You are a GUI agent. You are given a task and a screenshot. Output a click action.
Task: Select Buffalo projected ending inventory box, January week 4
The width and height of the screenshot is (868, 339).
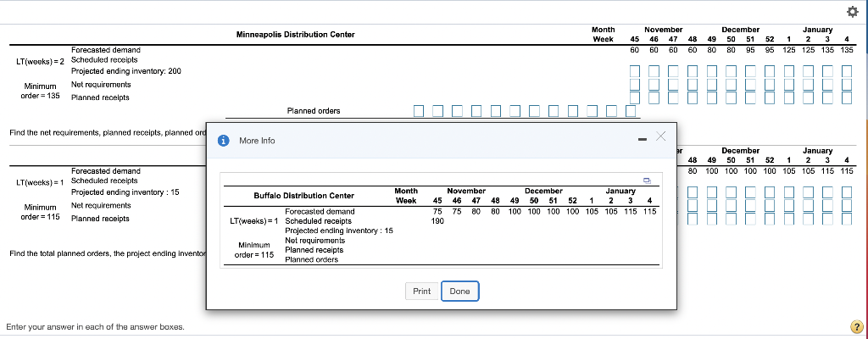click(x=847, y=192)
